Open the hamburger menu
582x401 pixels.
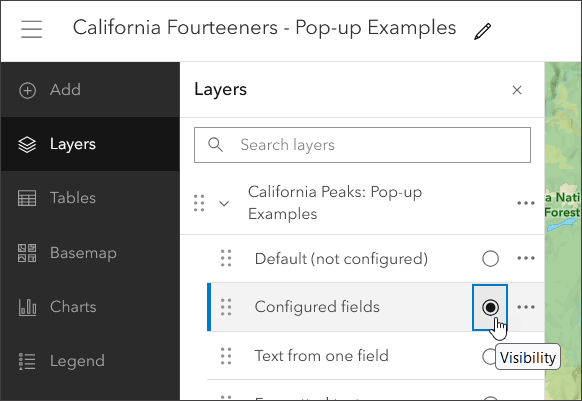[32, 29]
